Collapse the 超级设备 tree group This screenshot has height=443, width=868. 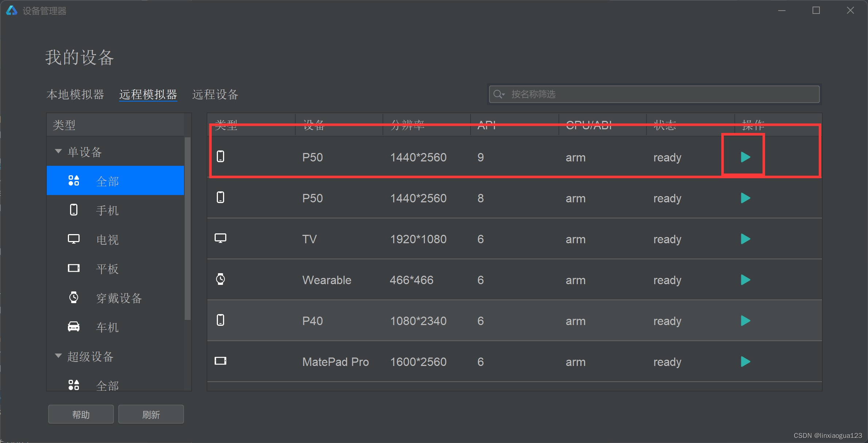pos(58,356)
